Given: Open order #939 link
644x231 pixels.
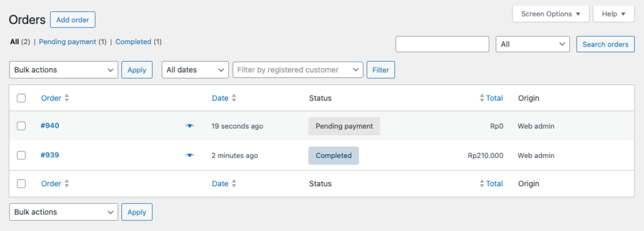Looking at the screenshot, I should click(x=50, y=155).
